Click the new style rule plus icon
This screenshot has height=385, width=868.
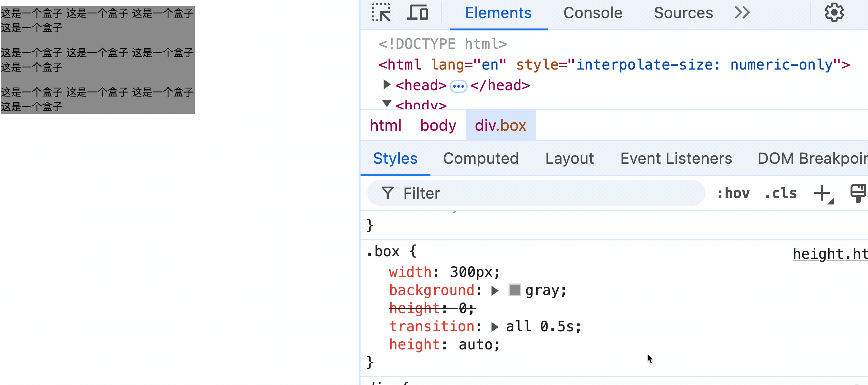coord(822,193)
